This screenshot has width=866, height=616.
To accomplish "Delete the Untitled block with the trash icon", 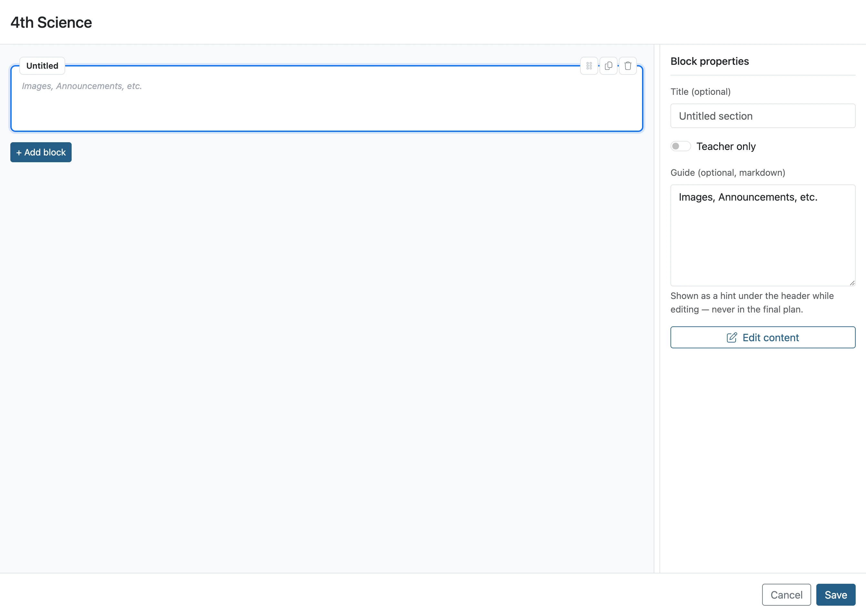I will [x=628, y=65].
